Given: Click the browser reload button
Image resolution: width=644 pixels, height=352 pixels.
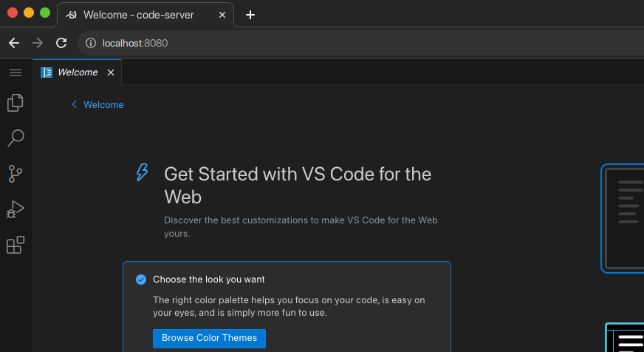Looking at the screenshot, I should (x=61, y=43).
